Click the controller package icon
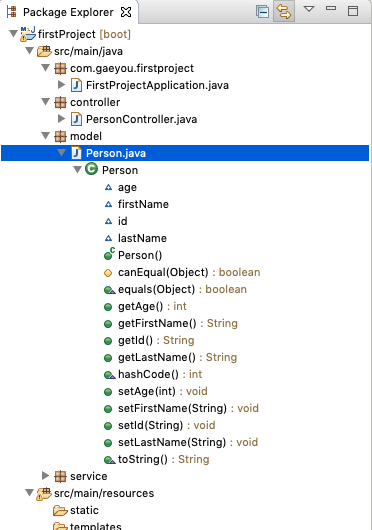Image resolution: width=372 pixels, height=530 pixels. tap(60, 102)
